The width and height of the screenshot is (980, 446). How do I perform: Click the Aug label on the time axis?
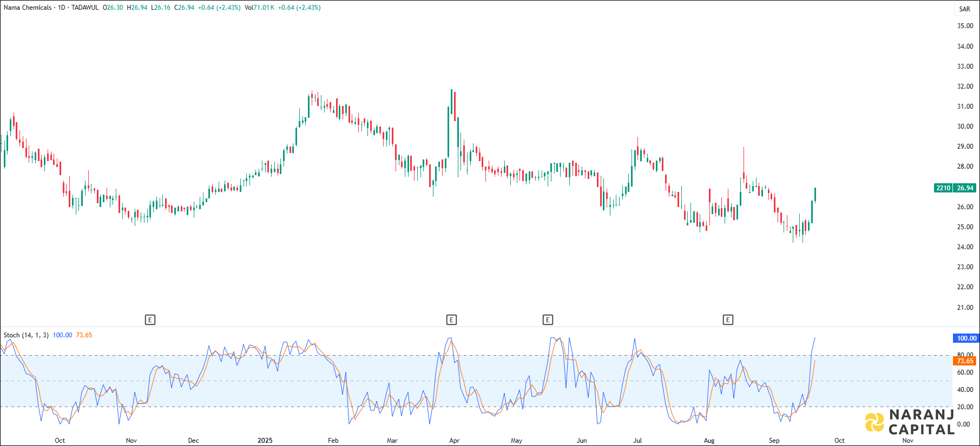pos(709,441)
